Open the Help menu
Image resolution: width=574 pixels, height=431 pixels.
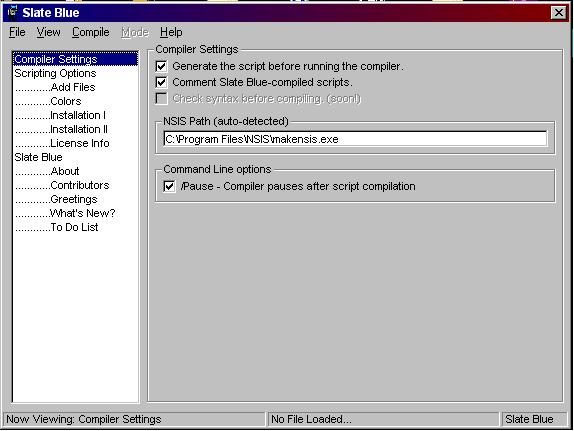[171, 32]
